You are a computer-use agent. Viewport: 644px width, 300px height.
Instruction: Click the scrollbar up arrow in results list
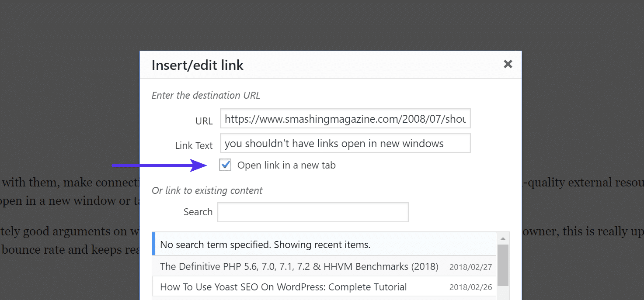point(502,238)
